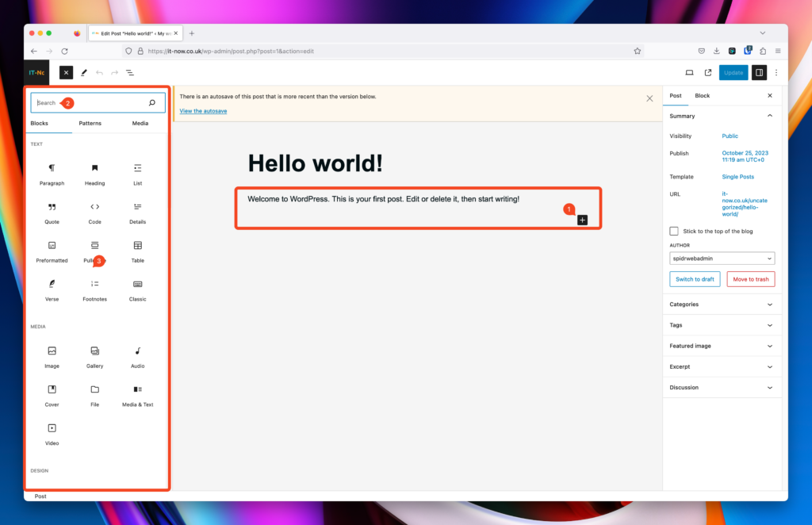Insert a Table block
This screenshot has width=812, height=525.
[138, 251]
